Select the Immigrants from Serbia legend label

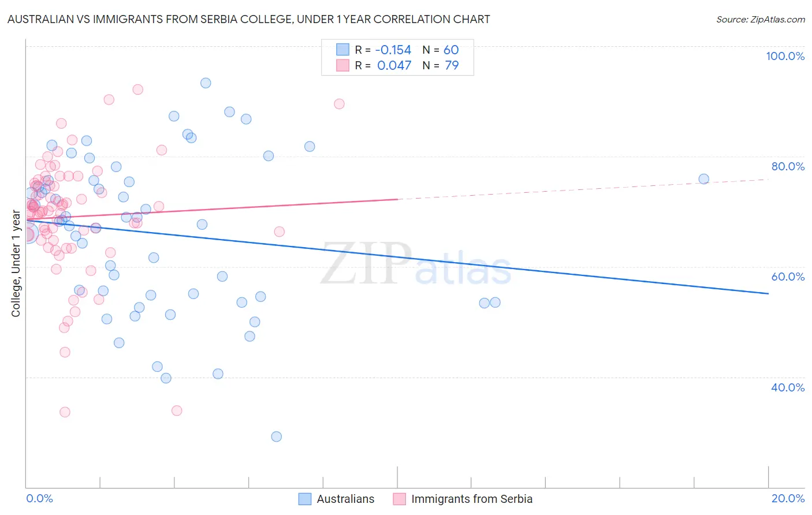coord(472,499)
